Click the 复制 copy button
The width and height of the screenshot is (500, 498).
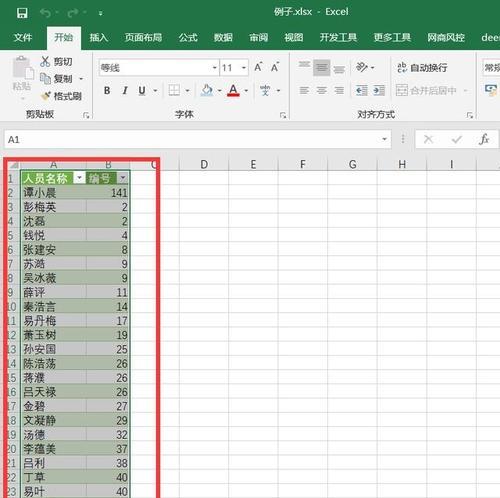[56, 79]
